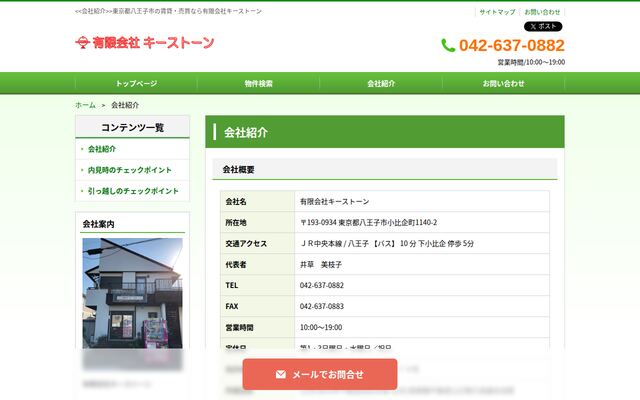
Task: Click the 会社概要 section heading
Action: point(238,169)
